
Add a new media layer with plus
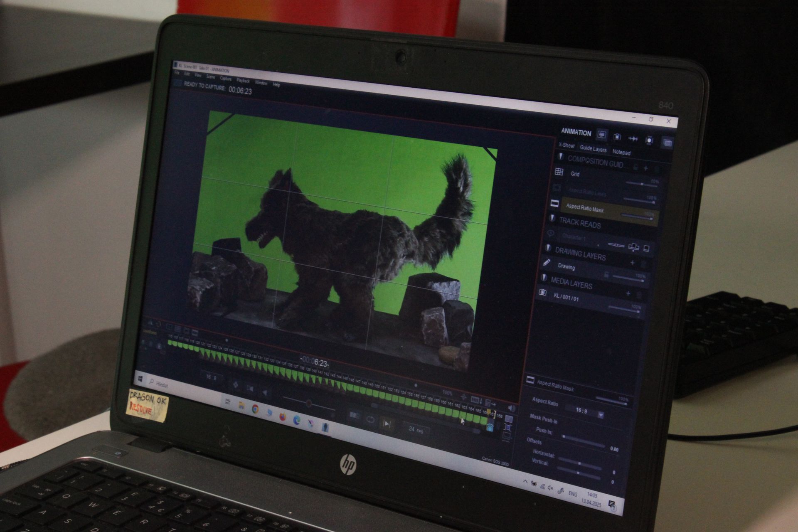point(628,294)
